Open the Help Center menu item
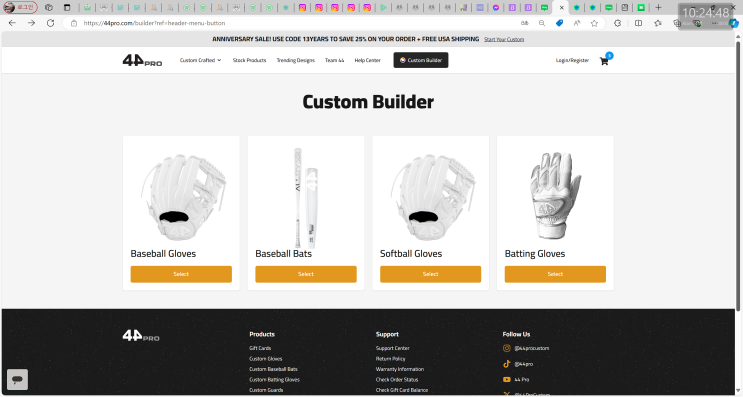Viewport: 743px width, 397px height. click(367, 60)
